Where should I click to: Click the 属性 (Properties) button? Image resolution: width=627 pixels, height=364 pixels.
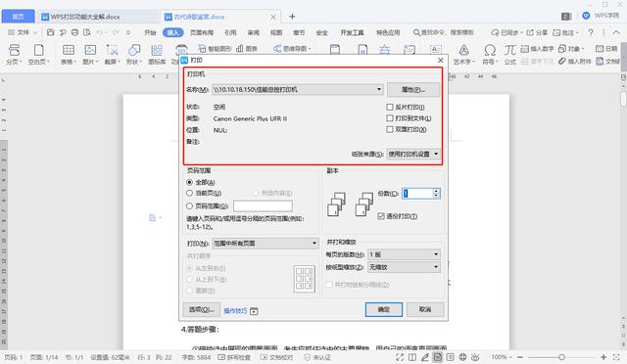click(413, 89)
